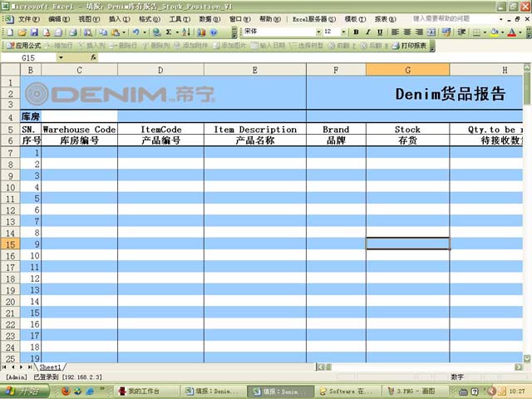Expand the Name Box dropdown arrow
Screen dimensions: 532x399
(60, 58)
